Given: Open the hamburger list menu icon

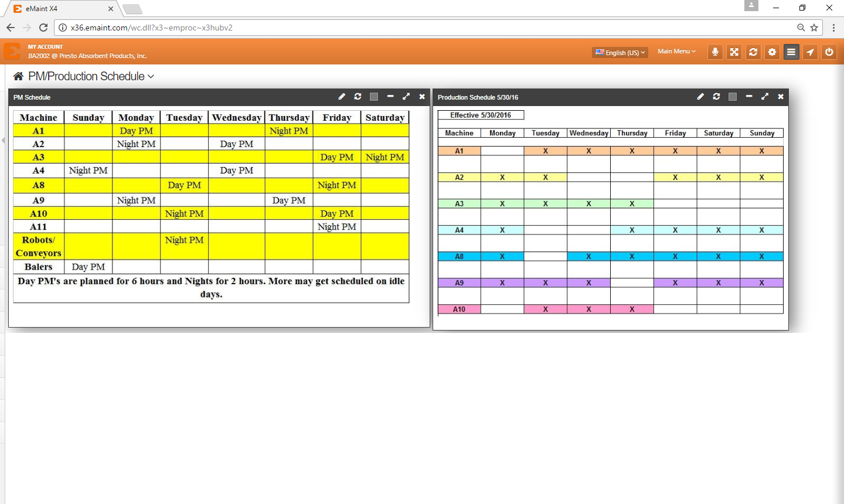Looking at the screenshot, I should (791, 52).
